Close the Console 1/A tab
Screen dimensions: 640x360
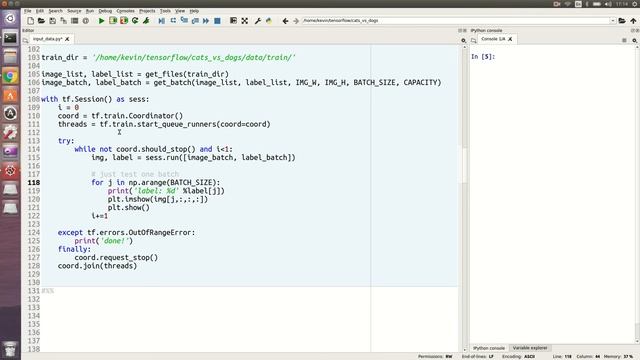510,39
